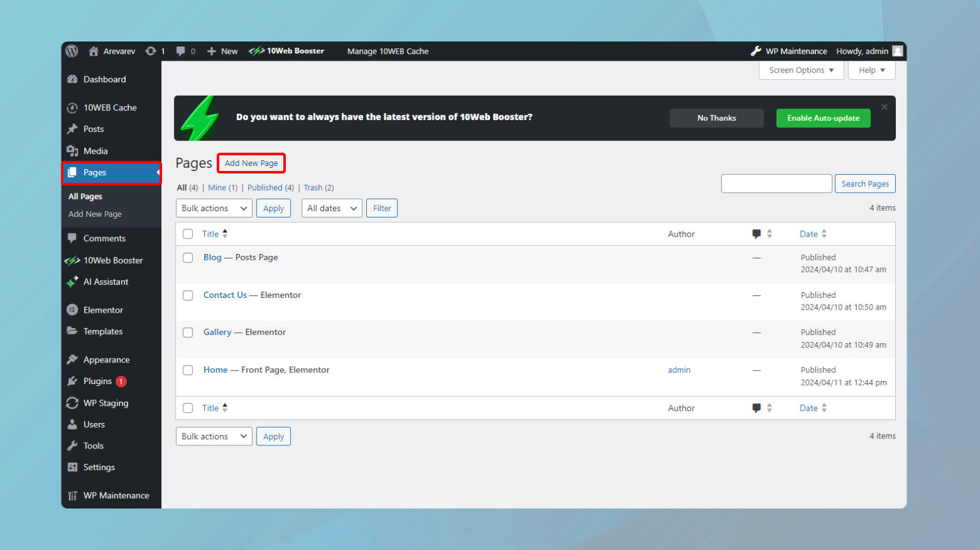Open the Appearance paintbrush icon
This screenshot has height=550, width=980.
71,359
